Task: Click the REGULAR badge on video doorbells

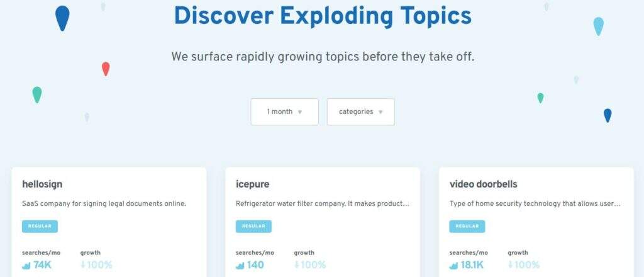Action: [467, 226]
